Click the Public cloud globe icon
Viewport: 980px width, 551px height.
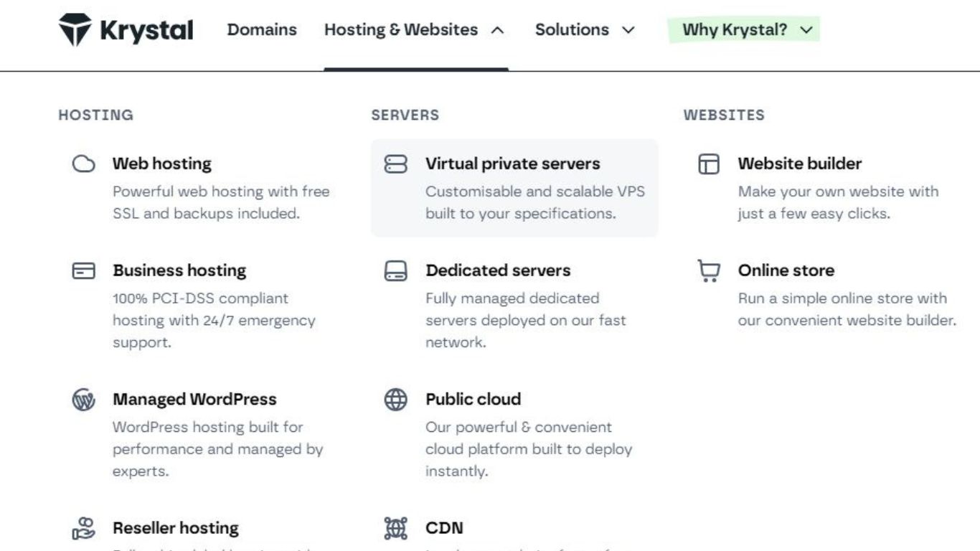click(396, 399)
